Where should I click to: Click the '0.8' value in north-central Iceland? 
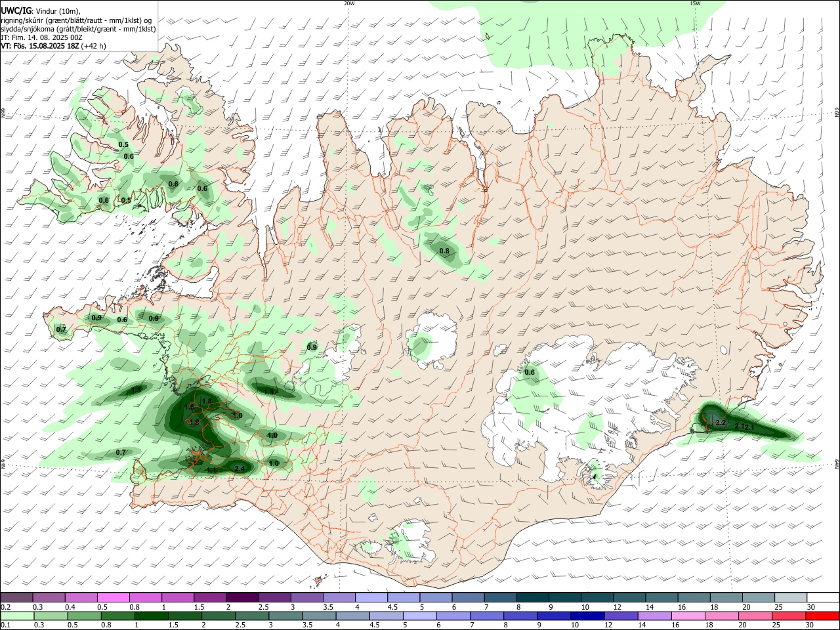444,251
